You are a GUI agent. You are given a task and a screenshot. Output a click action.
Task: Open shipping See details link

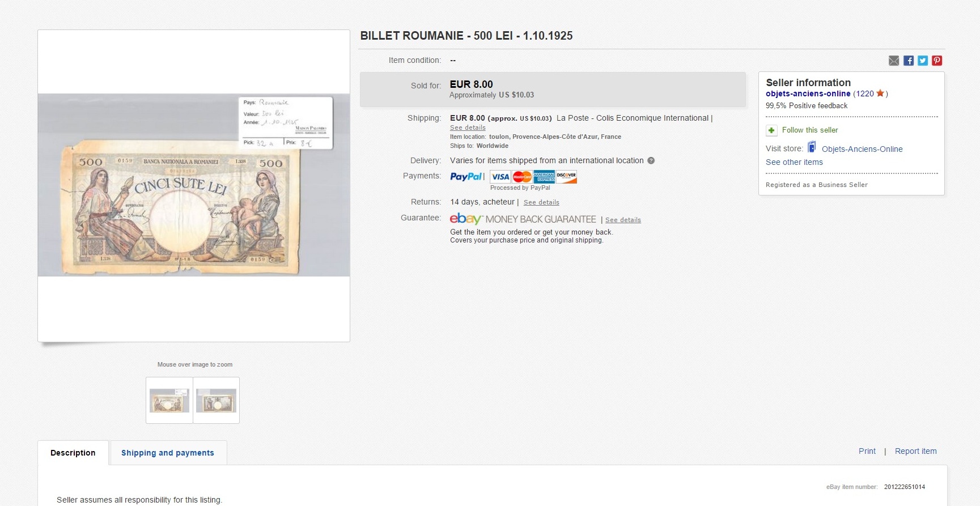(x=468, y=127)
